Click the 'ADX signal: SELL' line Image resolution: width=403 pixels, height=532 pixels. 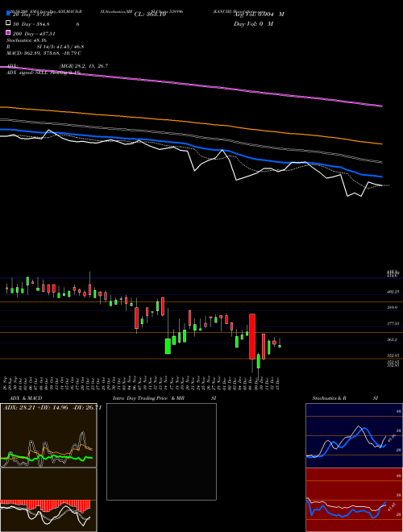(44, 73)
